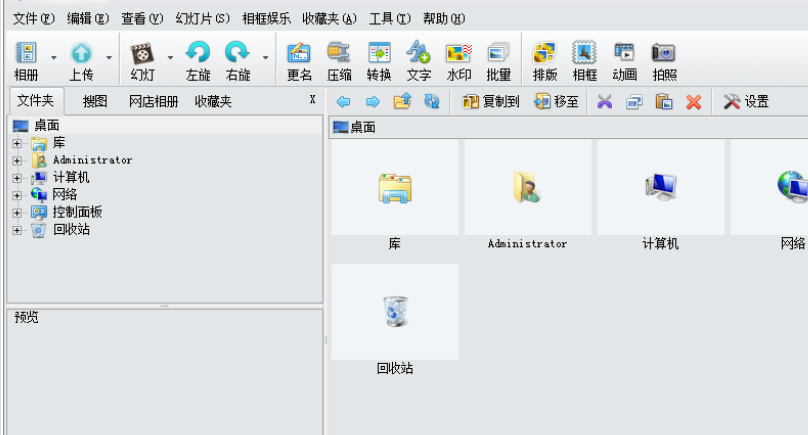Rotate right with 右旋
This screenshot has height=435, width=808.
pyautogui.click(x=238, y=61)
